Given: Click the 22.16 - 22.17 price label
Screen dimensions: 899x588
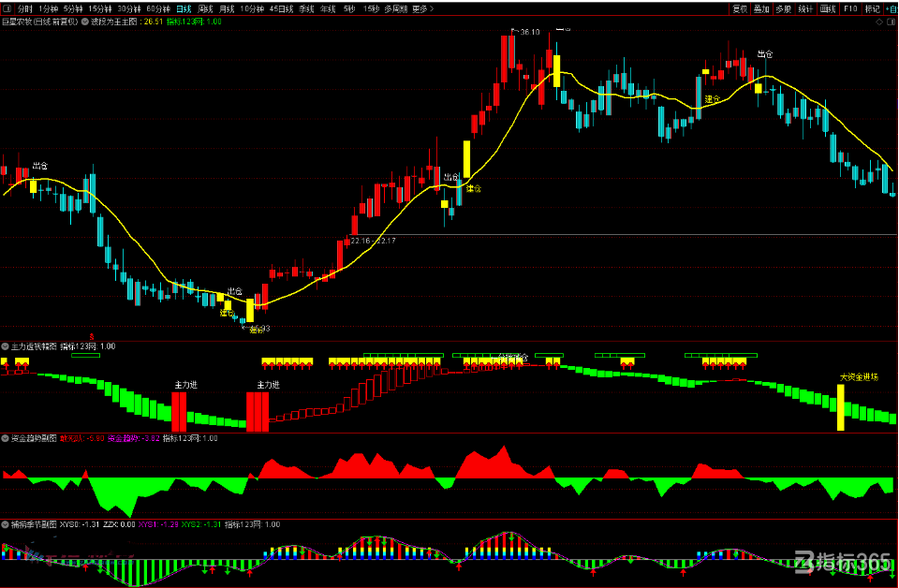Looking at the screenshot, I should 374,241.
